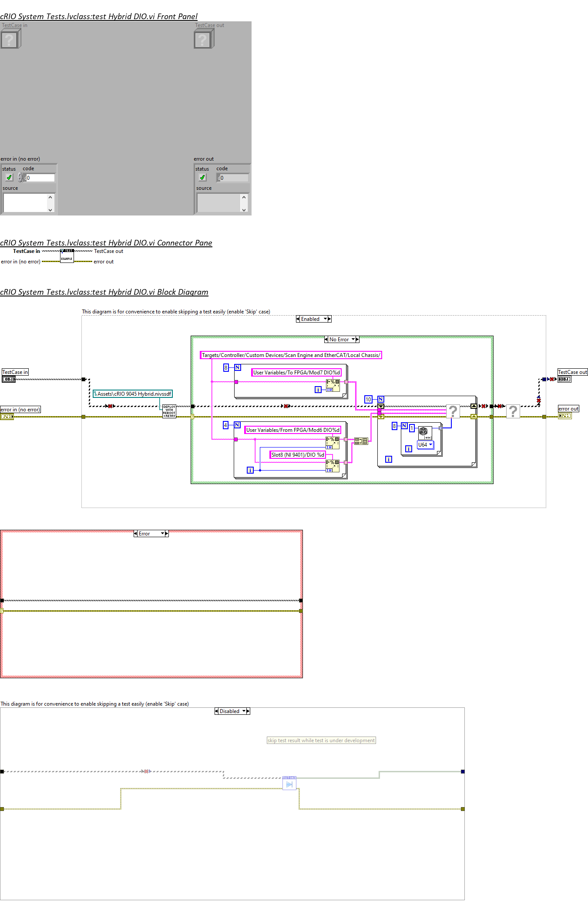Open the No Error case selector dropdown

[342, 340]
